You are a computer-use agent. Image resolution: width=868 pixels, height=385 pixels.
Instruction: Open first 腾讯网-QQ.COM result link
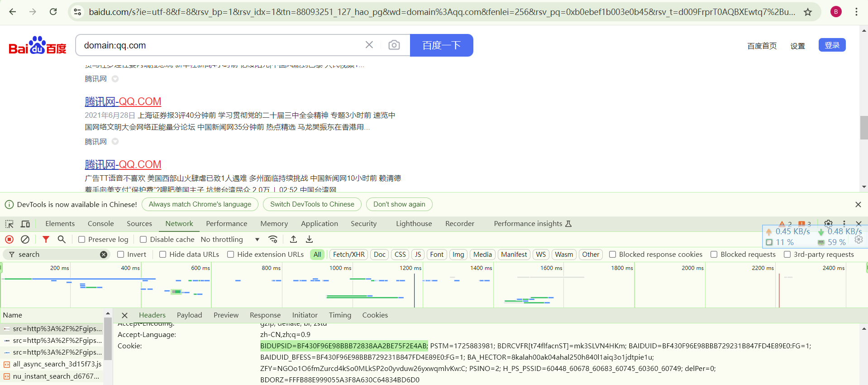(123, 101)
